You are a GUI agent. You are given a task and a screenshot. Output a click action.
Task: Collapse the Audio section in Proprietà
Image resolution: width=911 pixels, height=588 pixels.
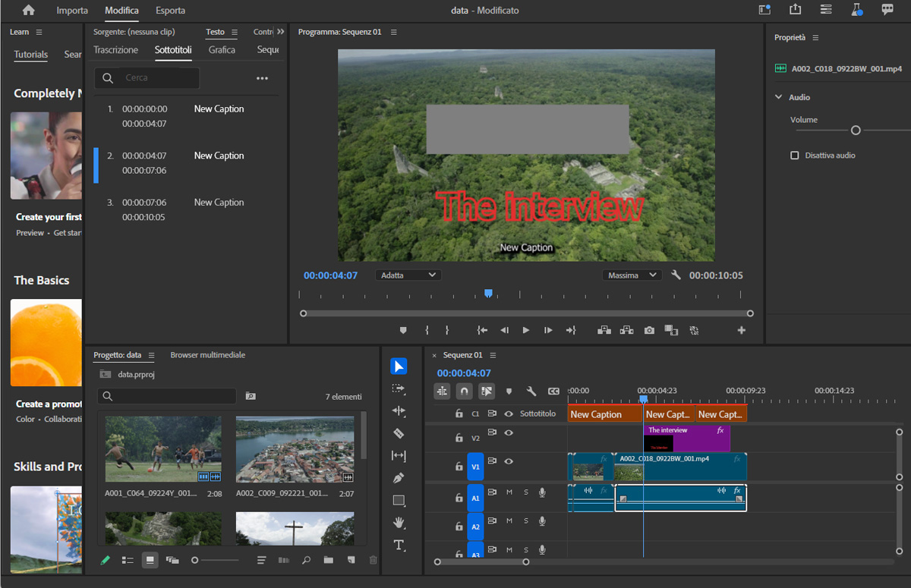779,97
